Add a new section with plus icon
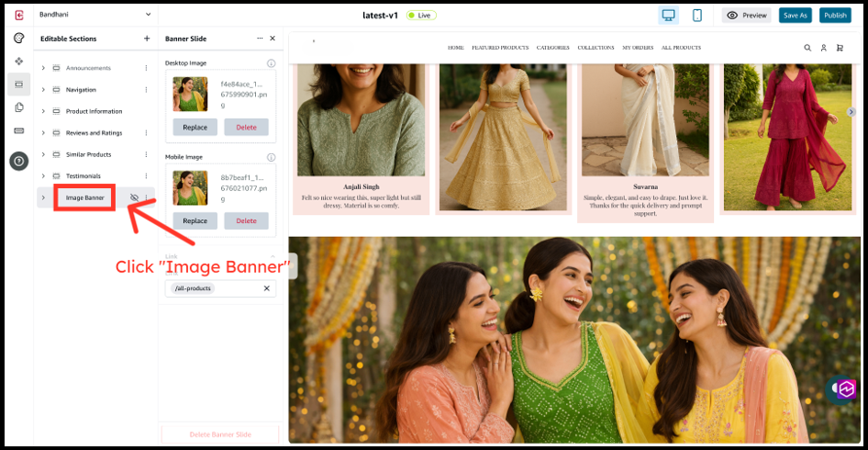Viewport: 868px width, 450px height. point(147,39)
